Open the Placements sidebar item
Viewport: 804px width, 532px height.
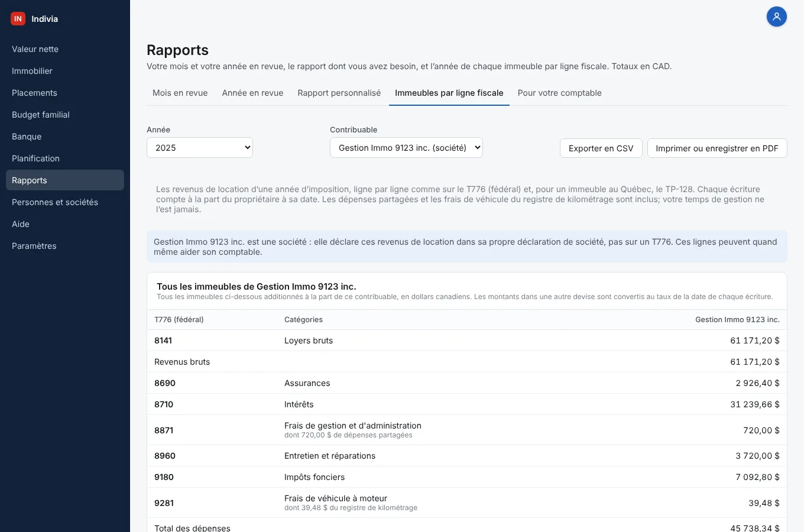(x=65, y=93)
